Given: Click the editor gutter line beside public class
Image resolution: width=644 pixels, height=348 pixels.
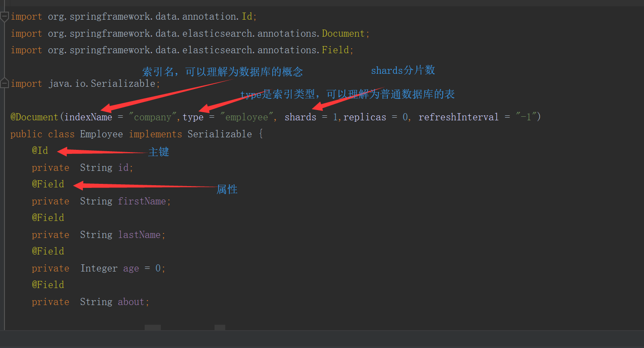Looking at the screenshot, I should coord(4,134).
